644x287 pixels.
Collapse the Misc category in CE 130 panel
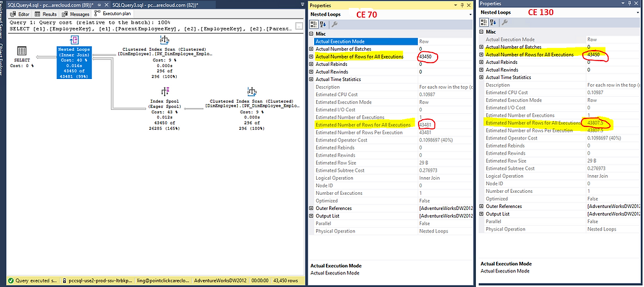coord(481,32)
